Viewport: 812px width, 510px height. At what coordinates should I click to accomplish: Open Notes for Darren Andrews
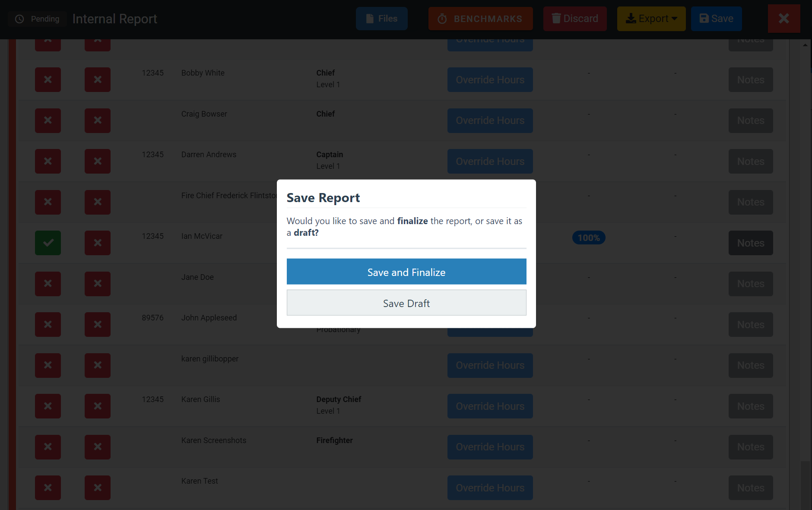(750, 162)
